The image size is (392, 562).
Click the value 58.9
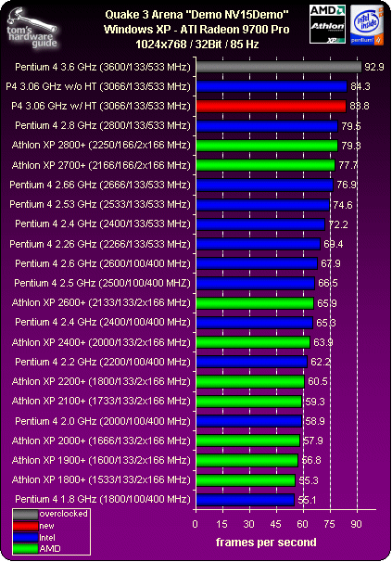(x=314, y=421)
